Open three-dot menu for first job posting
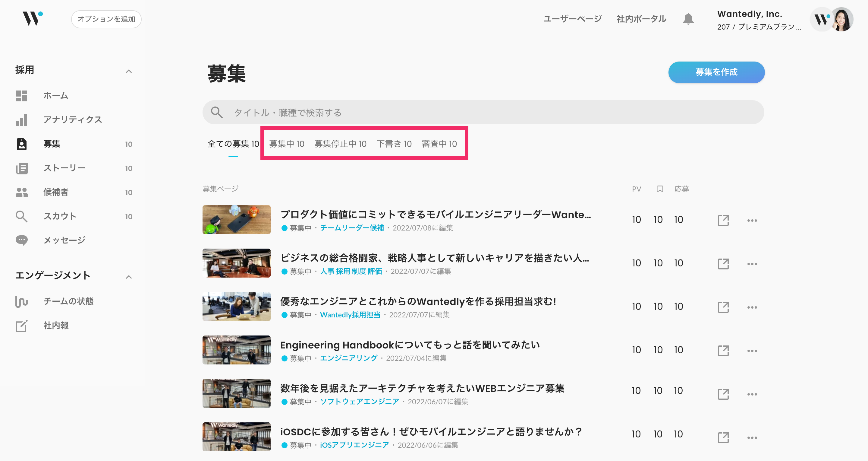This screenshot has width=868, height=461. point(752,220)
